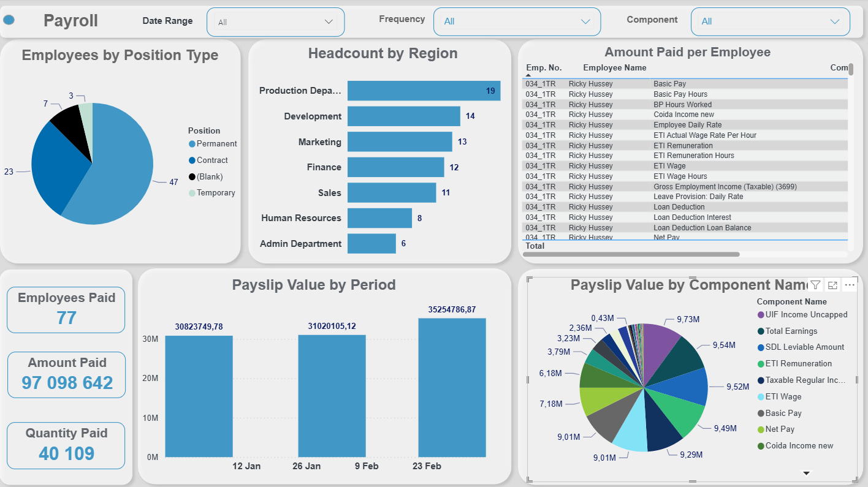Toggle the Contract position legend filter
This screenshot has height=487, width=868.
tap(211, 160)
